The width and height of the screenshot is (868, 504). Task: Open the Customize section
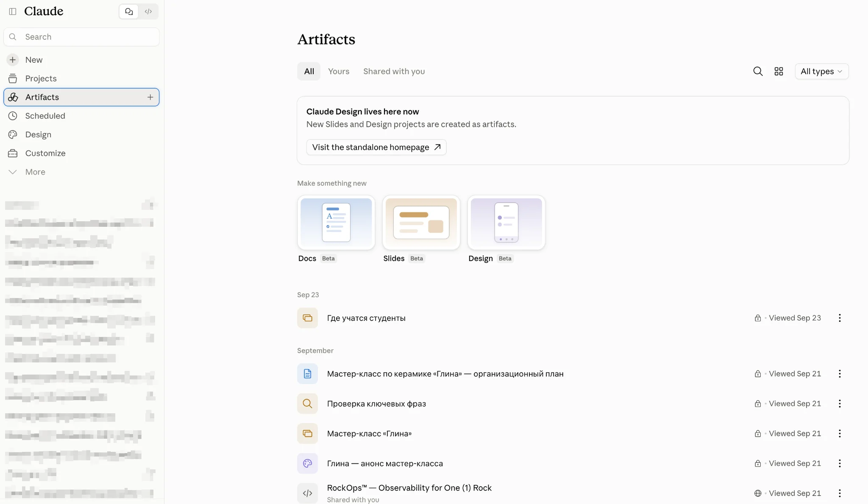click(81, 153)
